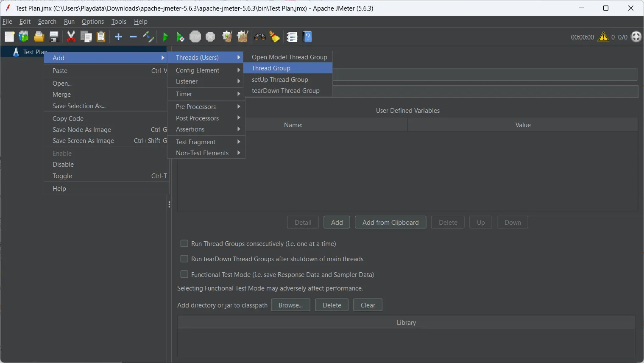Screen dimensions: 644x363
Task: Open the File menu
Action: point(7,22)
